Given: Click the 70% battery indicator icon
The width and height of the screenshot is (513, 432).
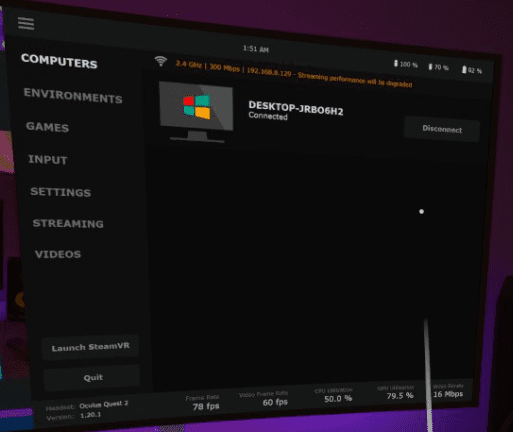Looking at the screenshot, I should pyautogui.click(x=430, y=67).
